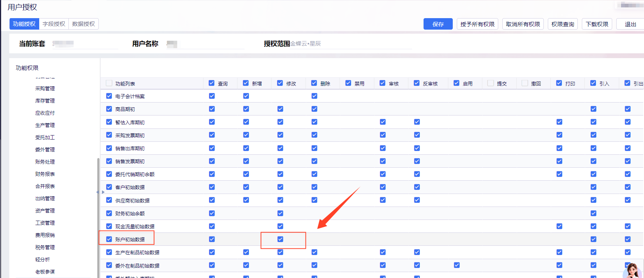Open 权限查询

pyautogui.click(x=563, y=24)
